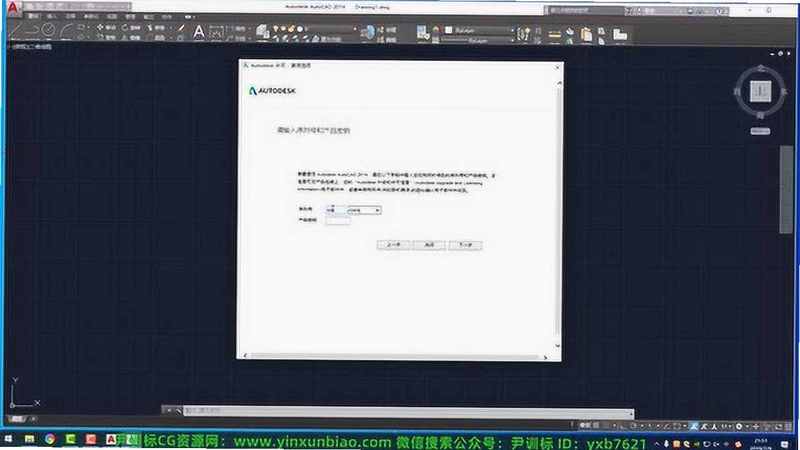800x450 pixels.
Task: Open the layer name dropdown list
Action: (332, 29)
